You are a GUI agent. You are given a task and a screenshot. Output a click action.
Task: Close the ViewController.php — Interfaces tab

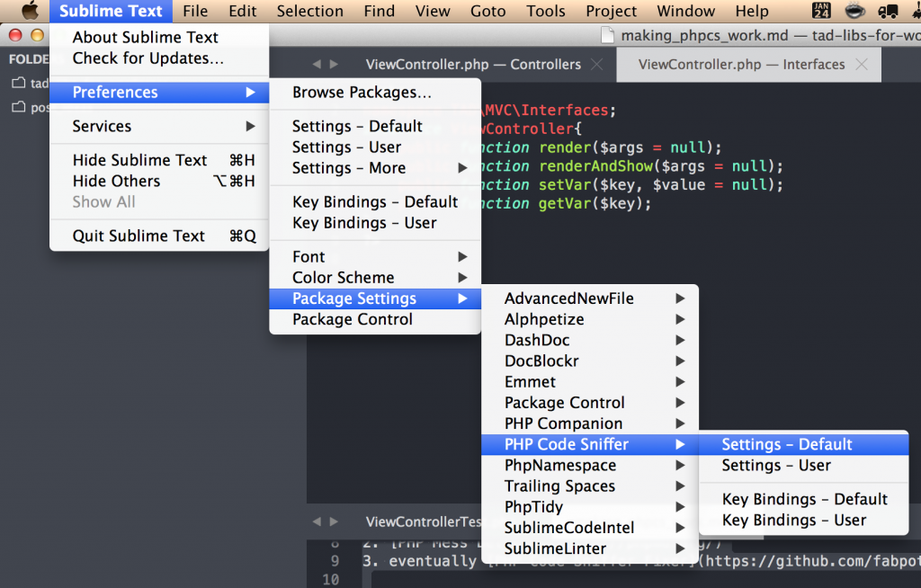862,64
